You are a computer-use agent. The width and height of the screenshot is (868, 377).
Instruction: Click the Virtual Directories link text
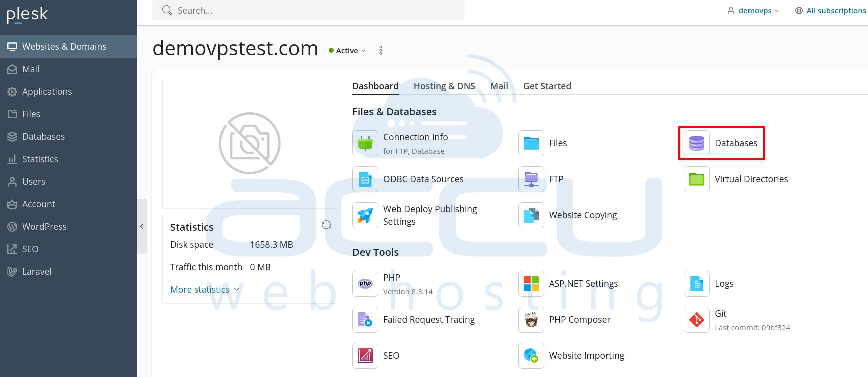coord(751,179)
